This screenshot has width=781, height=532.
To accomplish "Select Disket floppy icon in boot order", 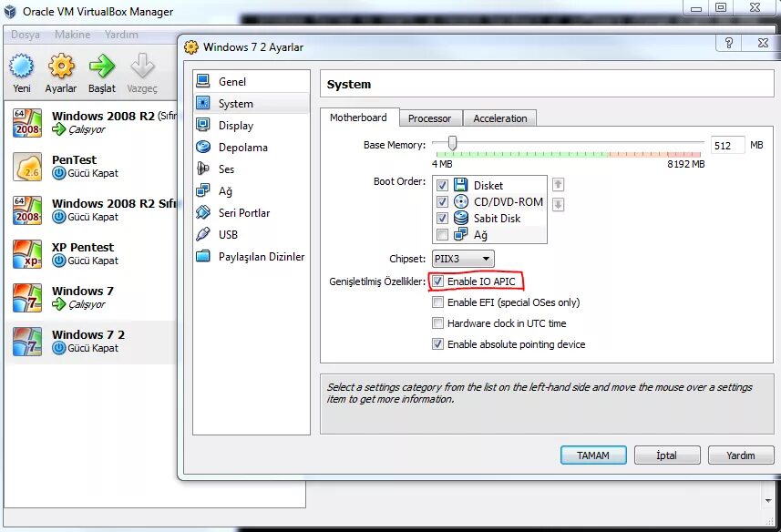I will tap(461, 185).
